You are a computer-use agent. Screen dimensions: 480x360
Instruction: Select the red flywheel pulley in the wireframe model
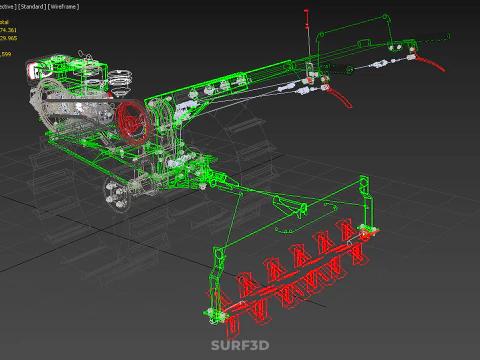click(x=133, y=123)
